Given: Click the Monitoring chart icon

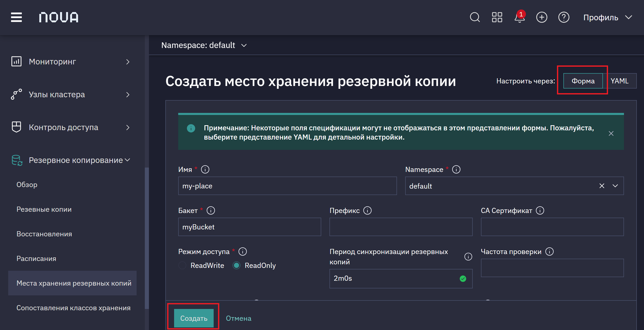Looking at the screenshot, I should tap(16, 62).
